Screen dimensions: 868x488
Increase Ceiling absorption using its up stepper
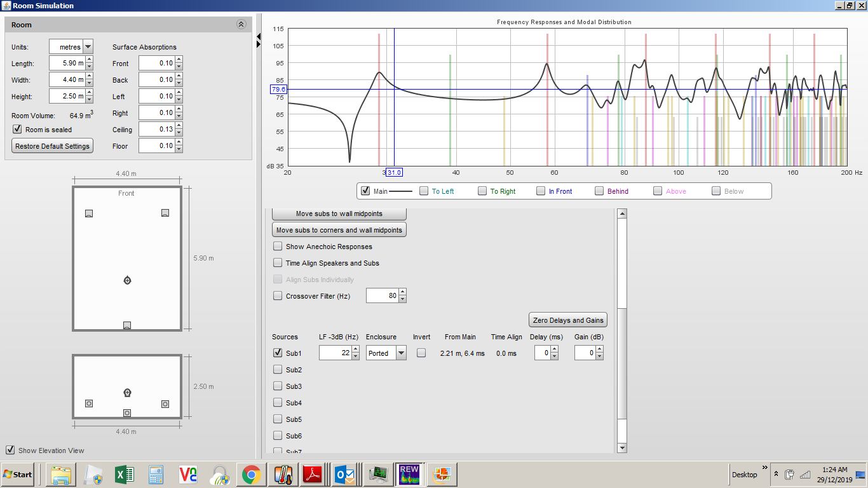click(179, 126)
